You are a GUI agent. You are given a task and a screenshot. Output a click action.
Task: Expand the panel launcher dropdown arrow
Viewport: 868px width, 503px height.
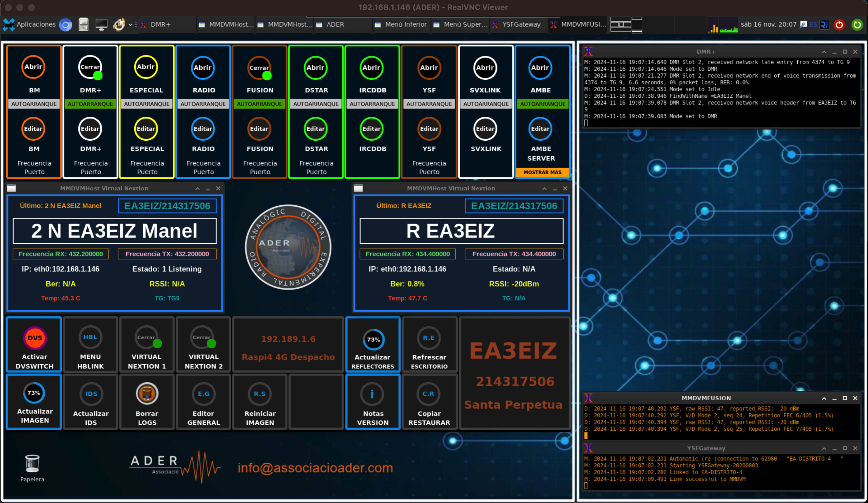(130, 25)
